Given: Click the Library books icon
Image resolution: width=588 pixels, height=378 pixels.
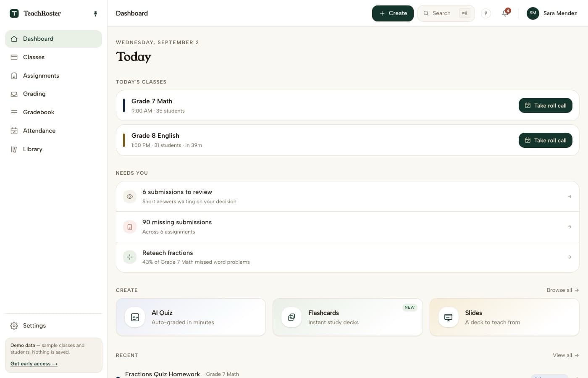Looking at the screenshot, I should point(14,149).
